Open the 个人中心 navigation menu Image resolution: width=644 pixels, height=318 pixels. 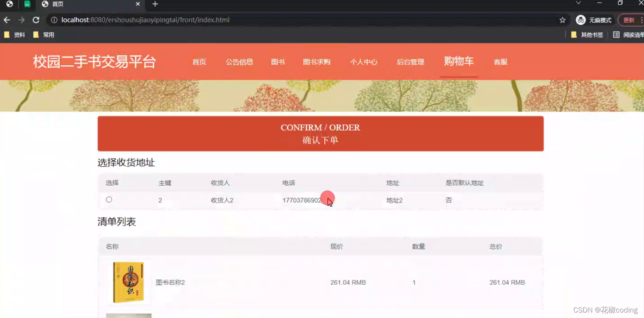[363, 62]
